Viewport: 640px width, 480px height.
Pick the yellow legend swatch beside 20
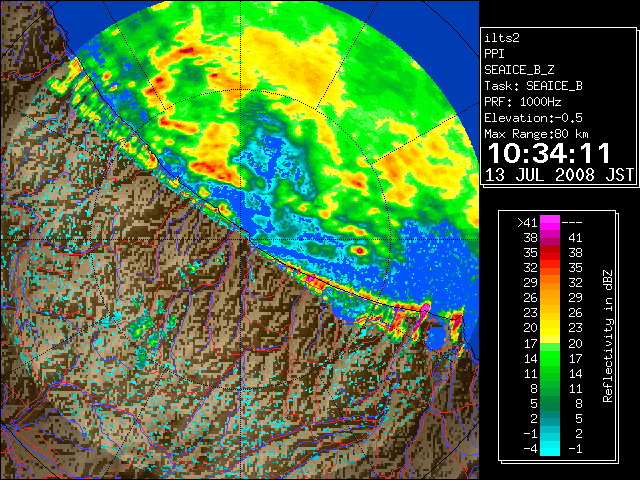[x=550, y=328]
